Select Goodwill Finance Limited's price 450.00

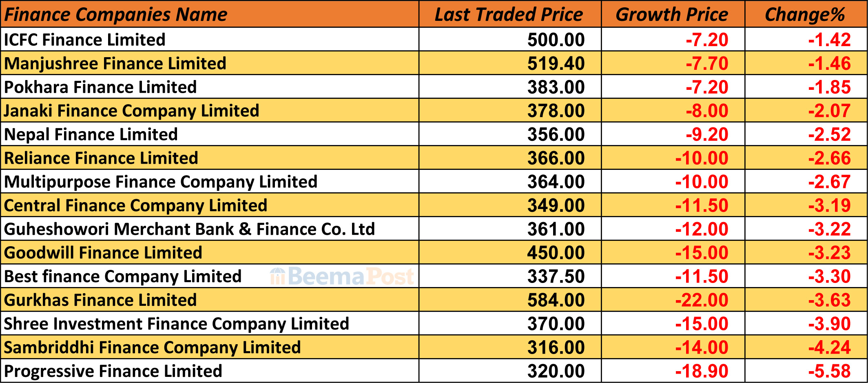point(556,253)
